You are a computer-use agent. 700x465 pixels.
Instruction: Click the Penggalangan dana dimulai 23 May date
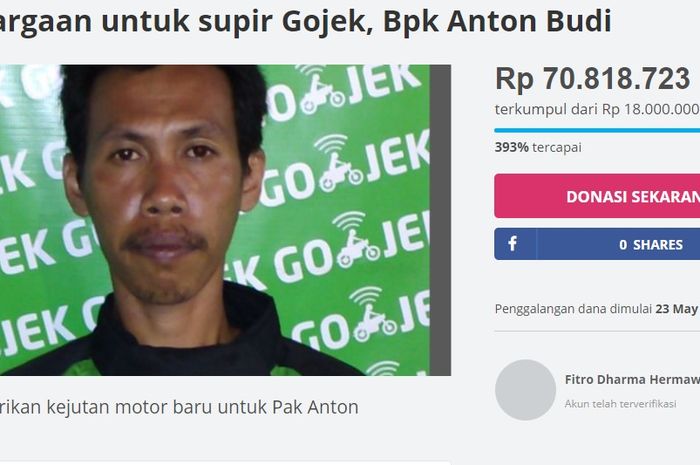[597, 309]
